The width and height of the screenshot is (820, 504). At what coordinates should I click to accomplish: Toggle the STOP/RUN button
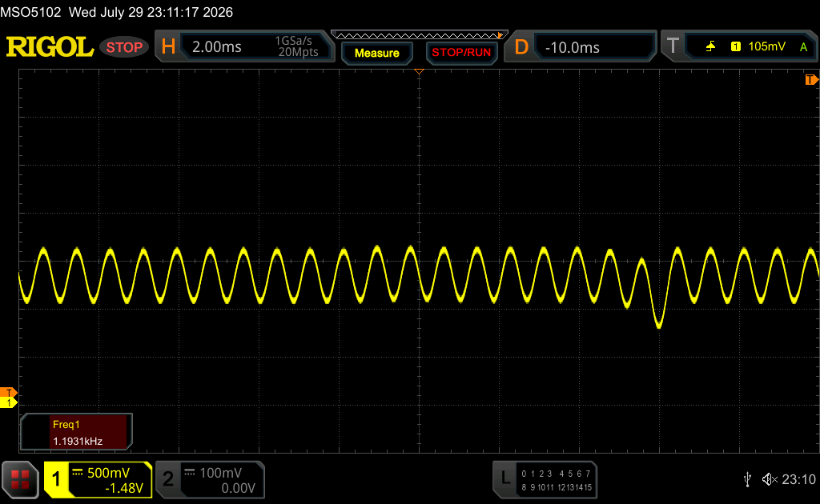tap(461, 53)
